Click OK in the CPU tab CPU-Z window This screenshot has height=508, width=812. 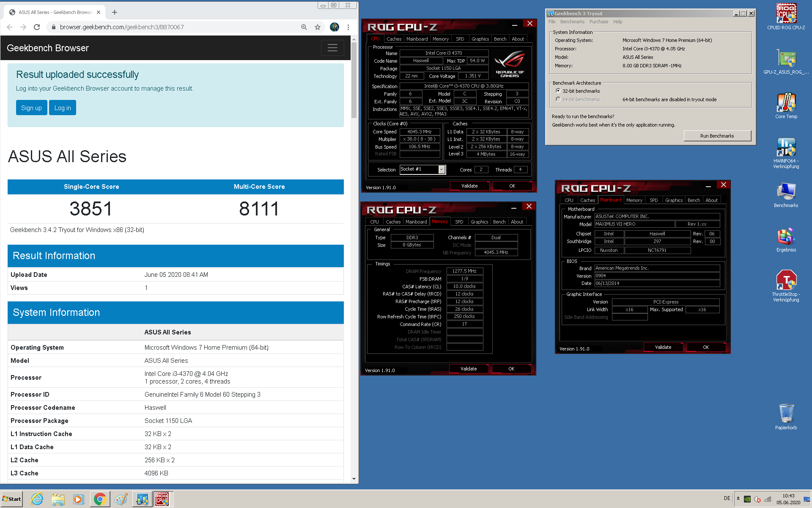click(512, 186)
